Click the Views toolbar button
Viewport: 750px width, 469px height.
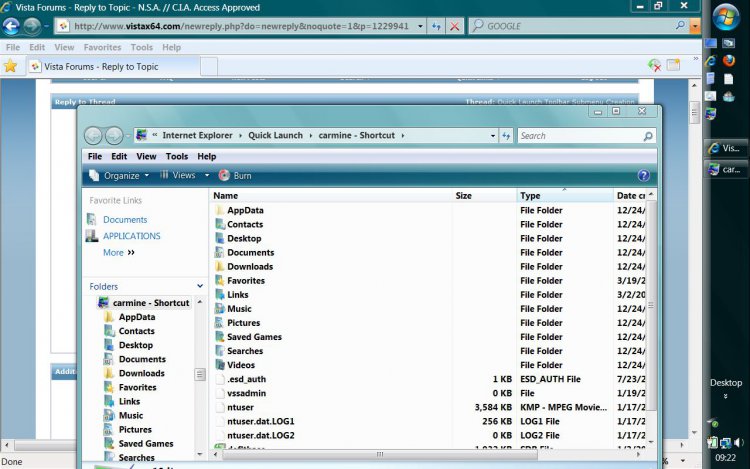177,175
